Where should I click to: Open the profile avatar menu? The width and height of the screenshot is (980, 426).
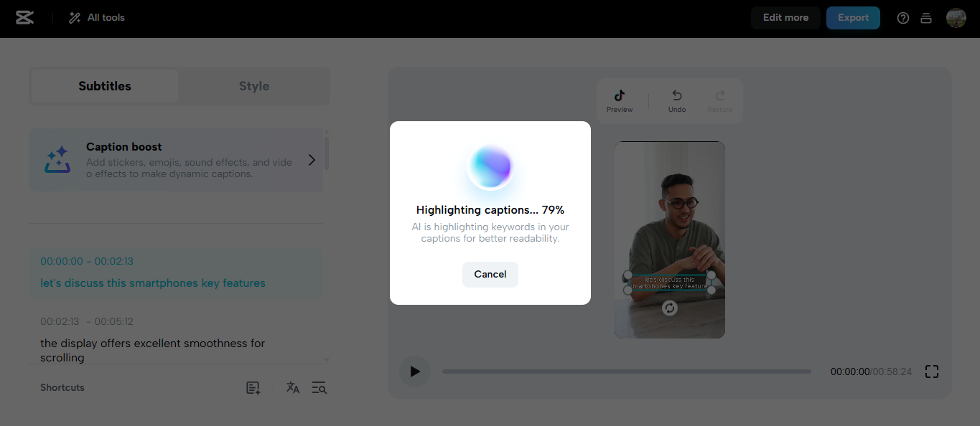click(x=956, y=17)
